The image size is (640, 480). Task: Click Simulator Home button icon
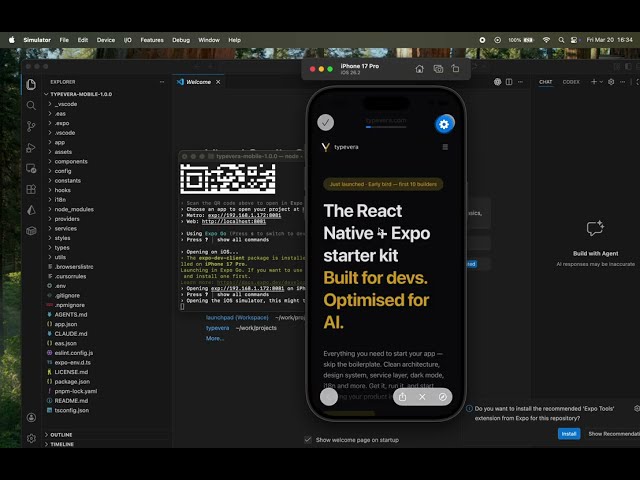pos(419,69)
